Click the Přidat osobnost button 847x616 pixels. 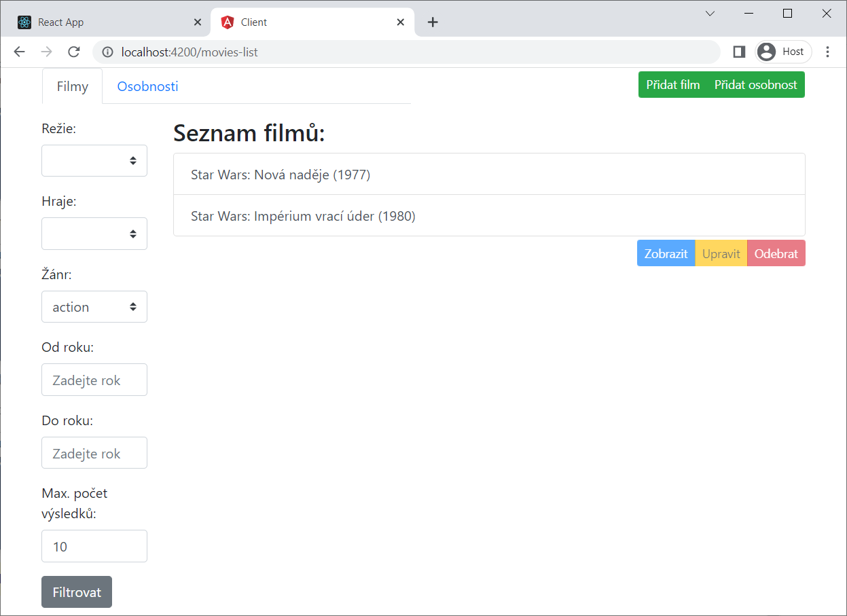click(x=756, y=84)
